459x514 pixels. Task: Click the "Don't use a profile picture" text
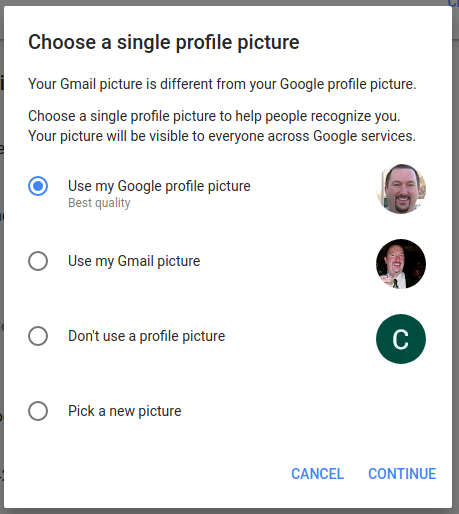point(147,336)
